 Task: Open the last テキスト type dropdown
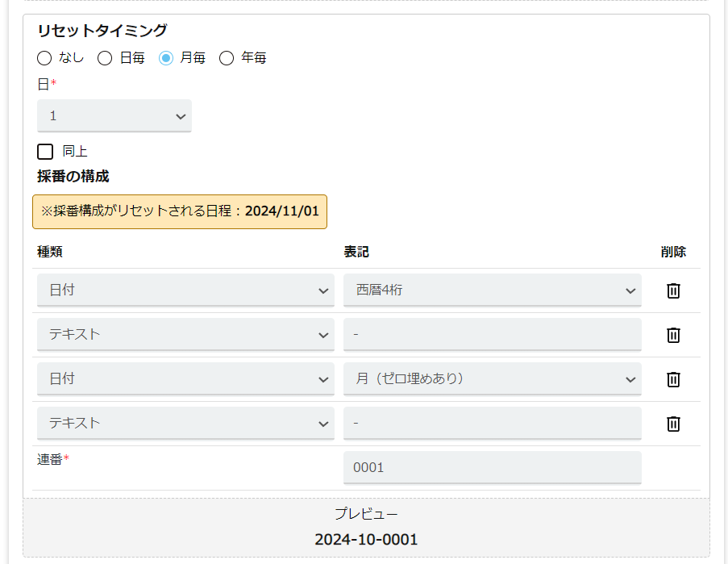pos(185,424)
